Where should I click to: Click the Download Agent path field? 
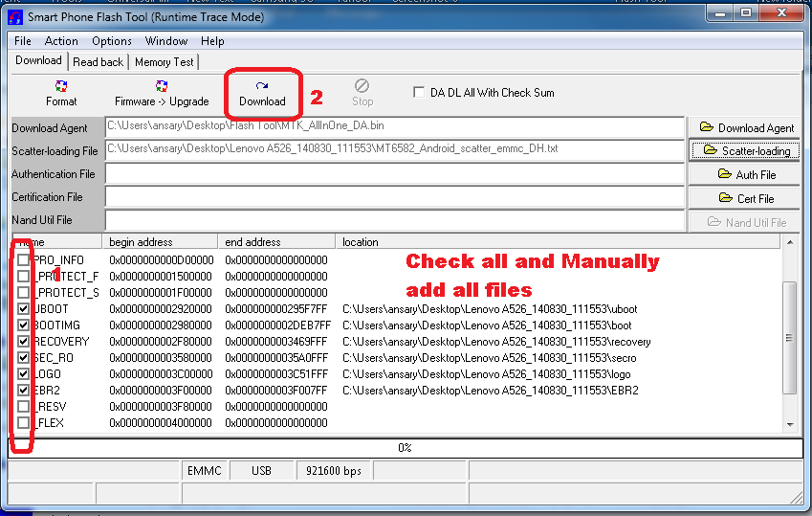(395, 127)
